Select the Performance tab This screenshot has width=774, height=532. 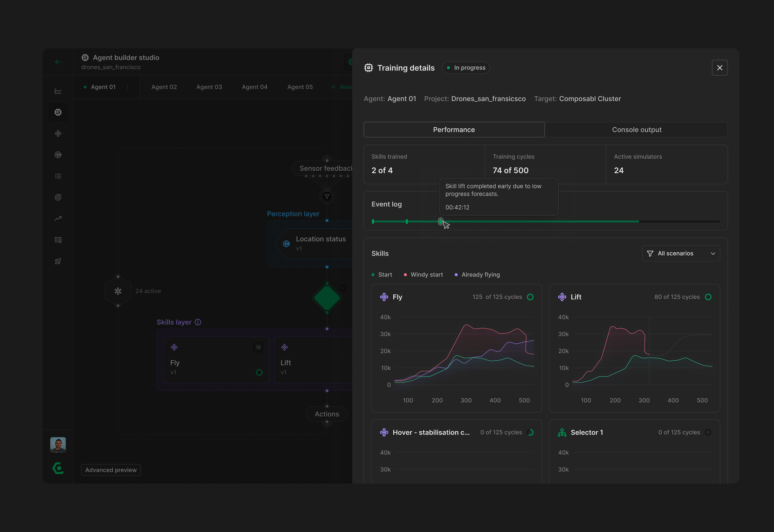(x=454, y=130)
